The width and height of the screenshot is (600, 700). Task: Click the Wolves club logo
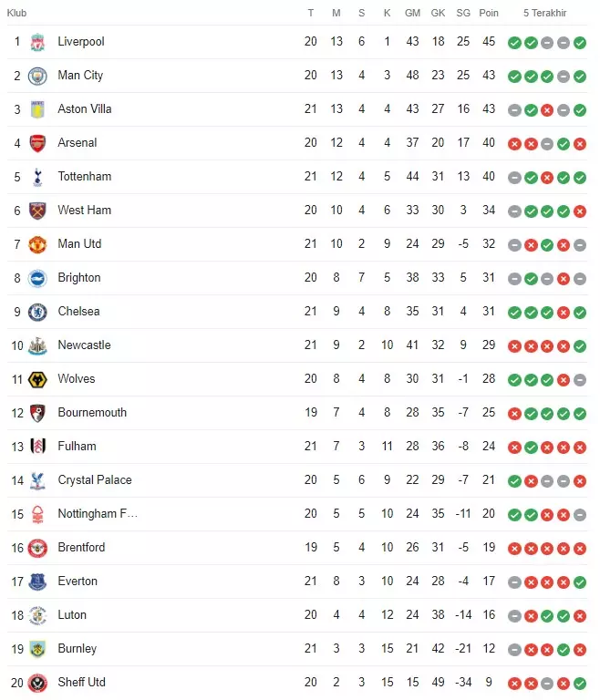click(37, 379)
